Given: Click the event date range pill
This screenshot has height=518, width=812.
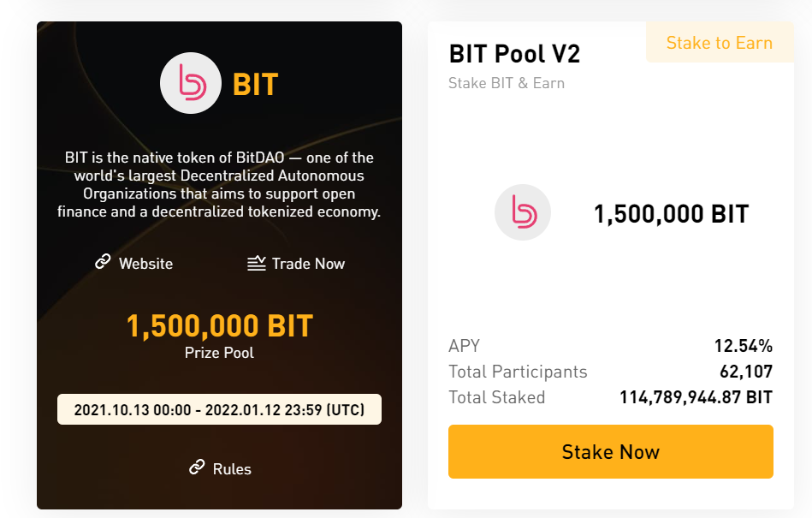Looking at the screenshot, I should coord(219,409).
